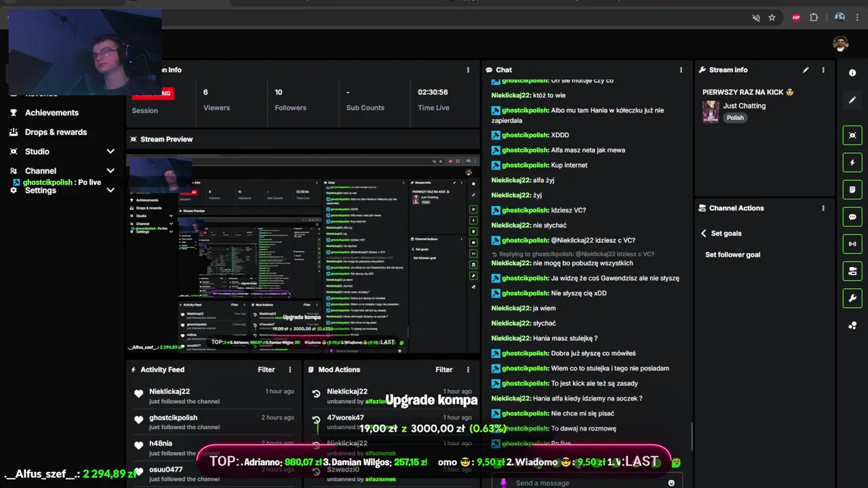The width and height of the screenshot is (868, 488).
Task: Click the heart icon beside Nieklickaj22 in Activity Feed
Action: coord(138,394)
